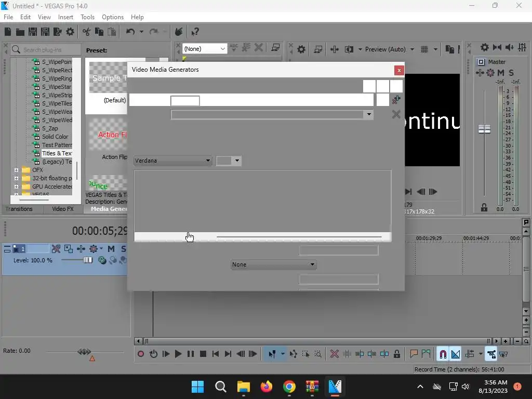The height and width of the screenshot is (399, 532).
Task: Mute video track 1 with M
Action: pyautogui.click(x=111, y=249)
